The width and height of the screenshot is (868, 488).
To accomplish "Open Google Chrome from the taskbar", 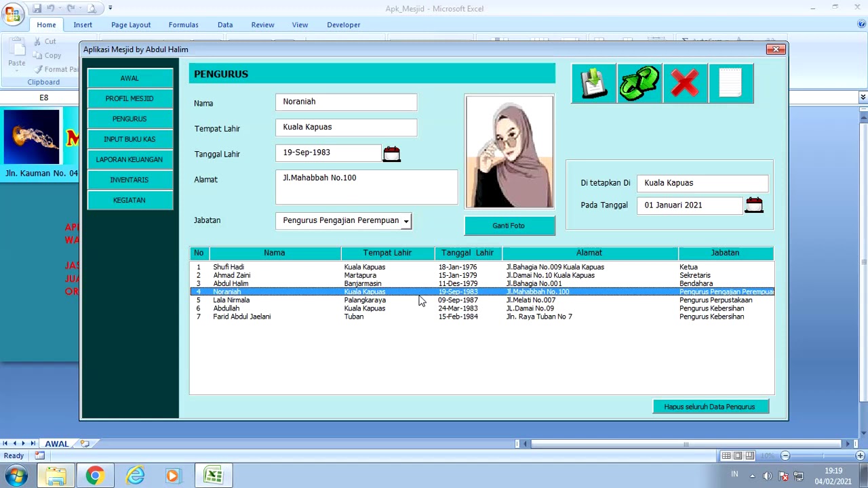I will (95, 476).
